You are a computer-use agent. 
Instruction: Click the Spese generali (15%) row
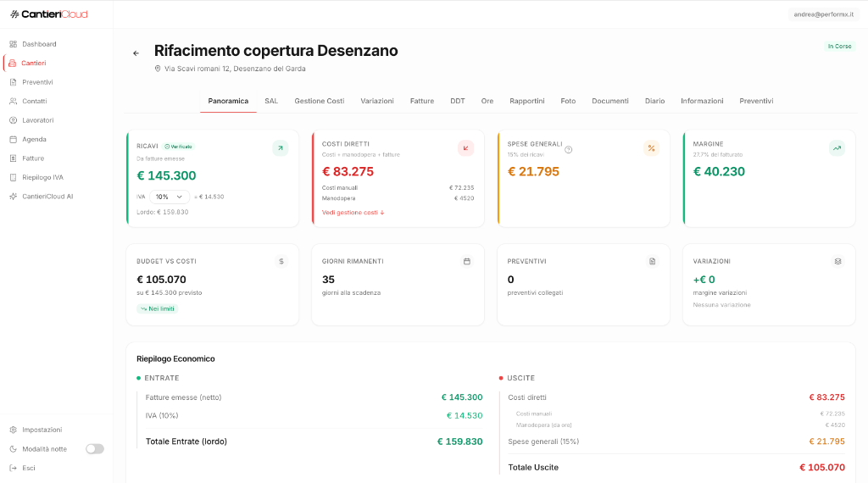676,441
